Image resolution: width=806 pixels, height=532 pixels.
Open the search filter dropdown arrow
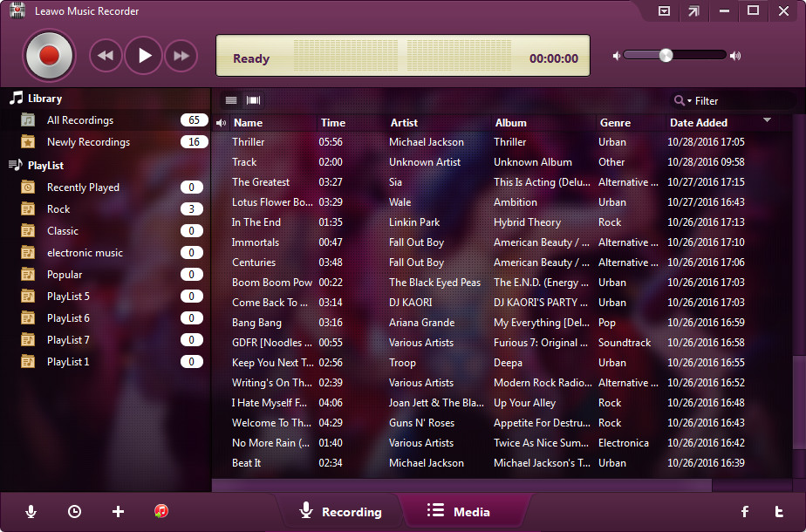(689, 101)
